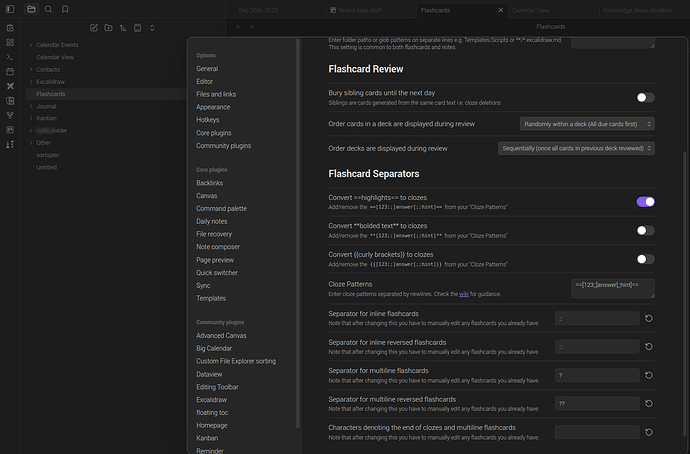
Task: Open the deck order during review dropdown
Action: coord(576,148)
